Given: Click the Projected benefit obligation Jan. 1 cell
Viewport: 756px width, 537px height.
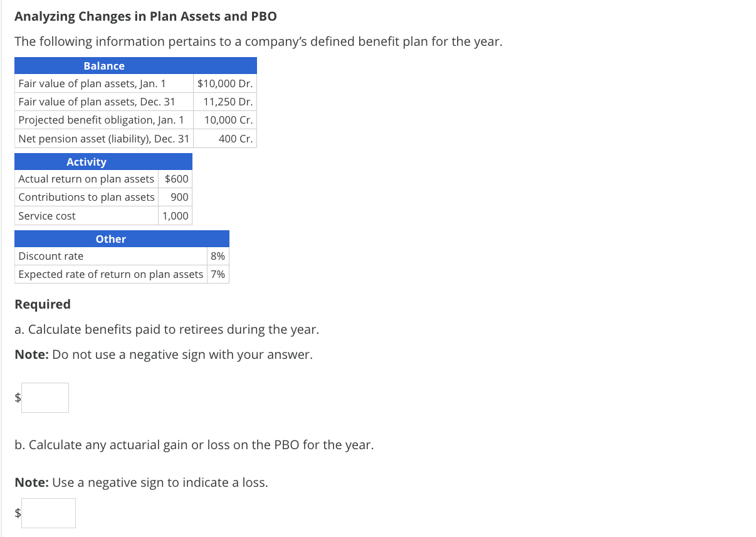Looking at the screenshot, I should pos(102,119).
